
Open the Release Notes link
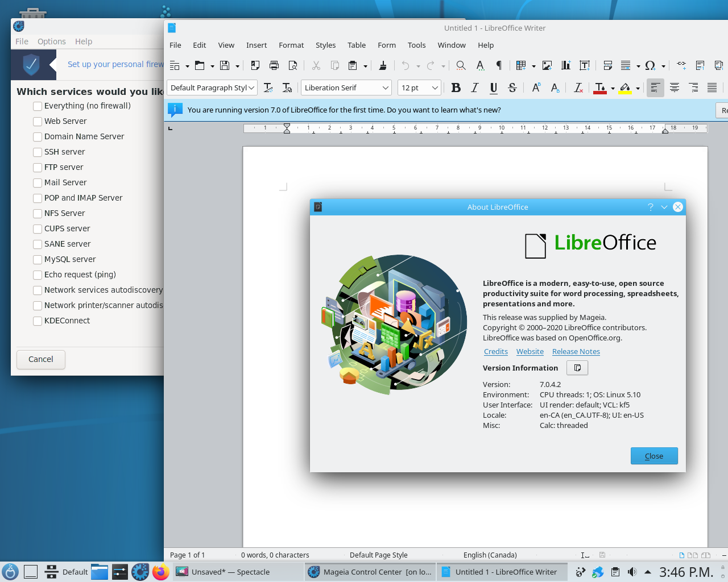(x=576, y=352)
